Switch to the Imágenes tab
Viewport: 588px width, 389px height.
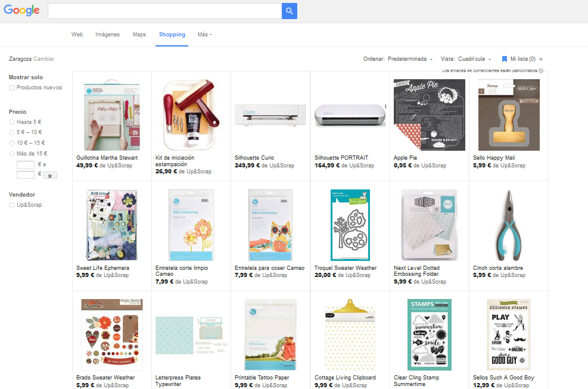[x=107, y=34]
